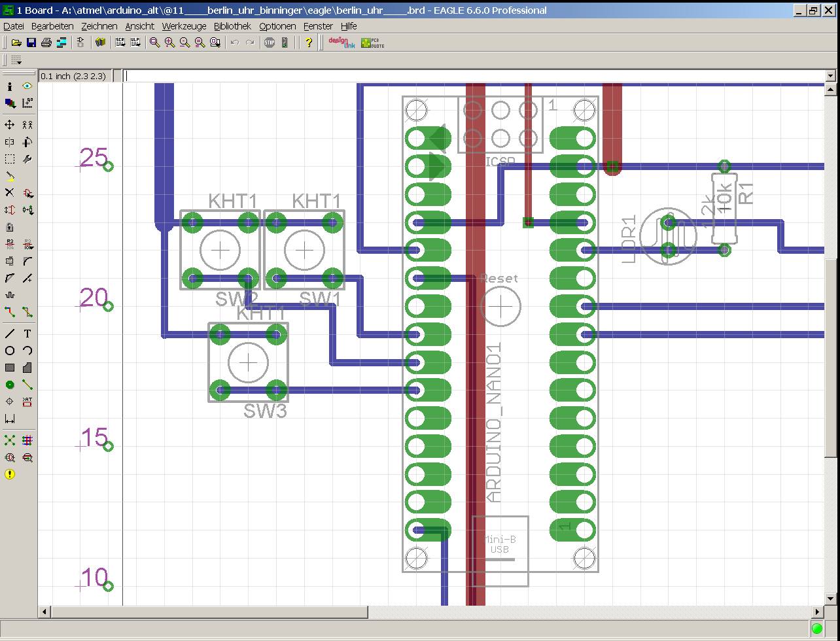Viewport: 840px width, 641px height.
Task: Click the designlink button
Action: point(341,43)
